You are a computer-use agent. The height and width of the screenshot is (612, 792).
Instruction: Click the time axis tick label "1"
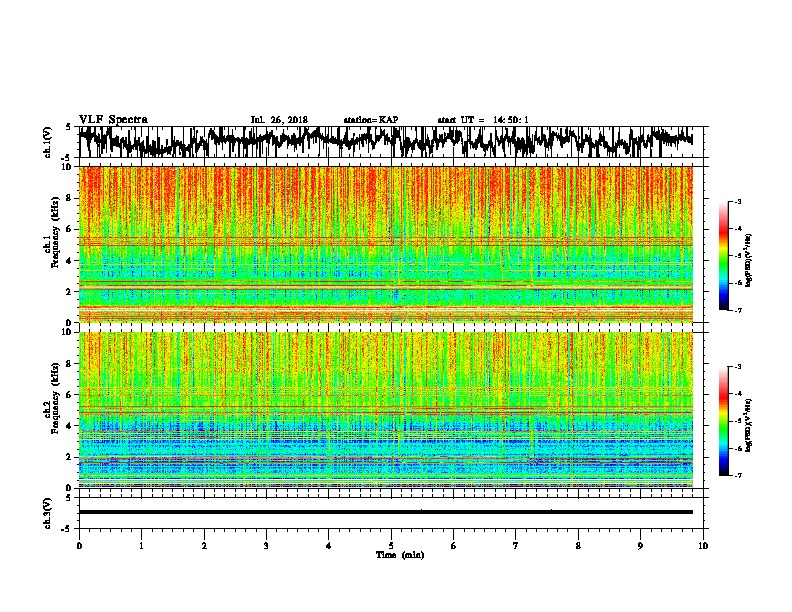click(x=141, y=546)
